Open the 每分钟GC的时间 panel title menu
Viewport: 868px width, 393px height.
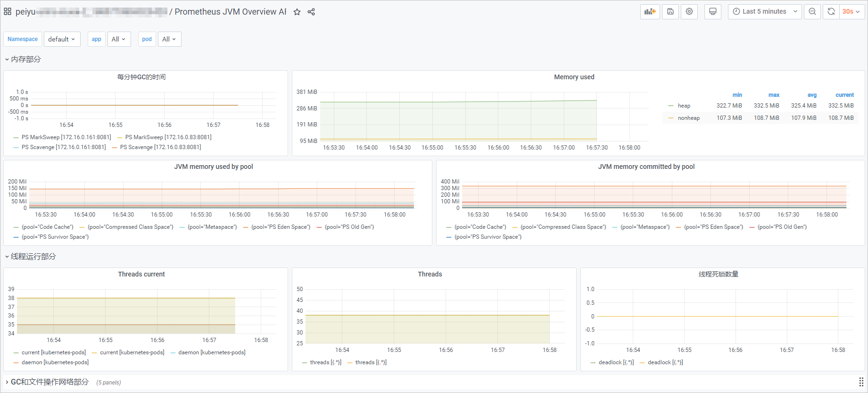pyautogui.click(x=141, y=77)
